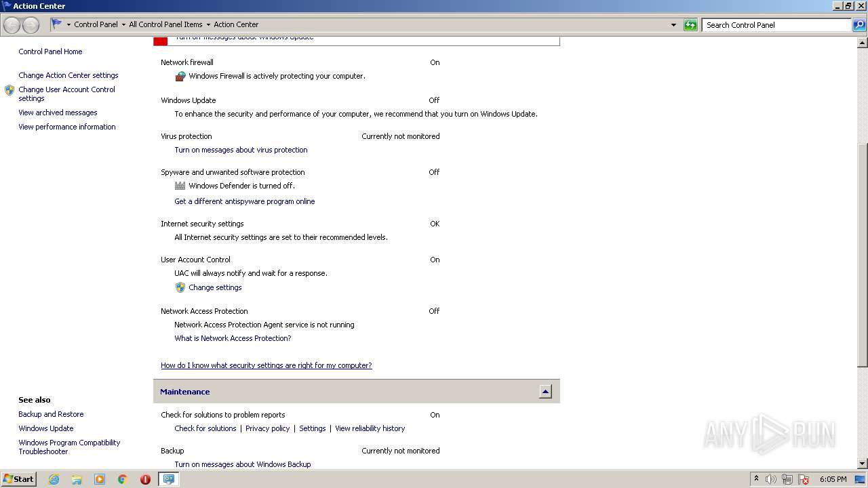This screenshot has width=868, height=488.
Task: Launch Windows Media Player from taskbar
Action: click(100, 479)
